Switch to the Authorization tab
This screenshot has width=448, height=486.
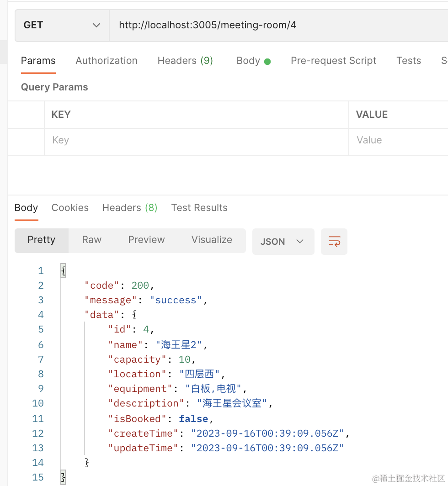point(107,61)
